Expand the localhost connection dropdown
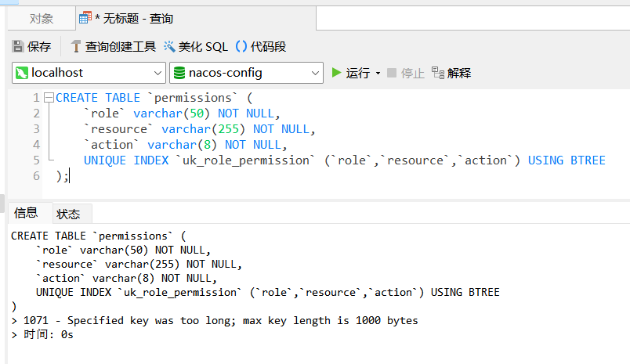This screenshot has width=630, height=364. pyautogui.click(x=157, y=73)
